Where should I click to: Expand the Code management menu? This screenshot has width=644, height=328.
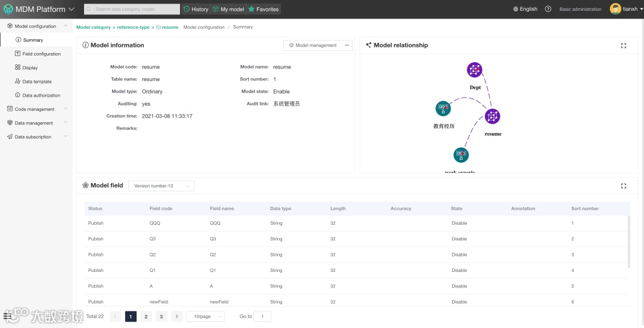pos(36,109)
